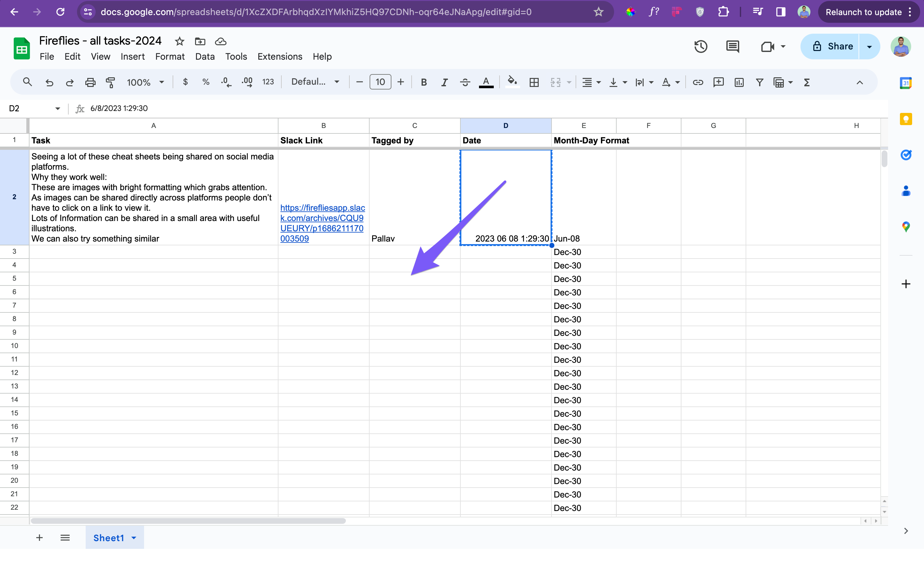
Task: Expand the font size dropdown
Action: tap(380, 82)
